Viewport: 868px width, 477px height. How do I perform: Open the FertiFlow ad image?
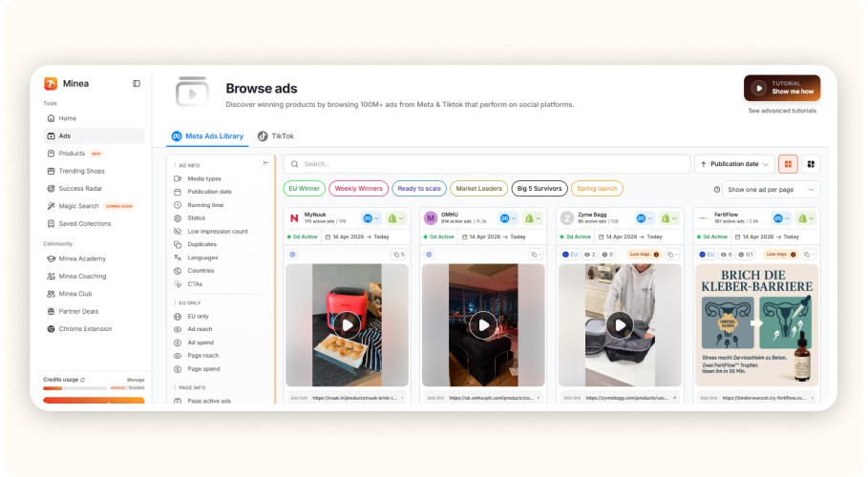[x=756, y=325]
